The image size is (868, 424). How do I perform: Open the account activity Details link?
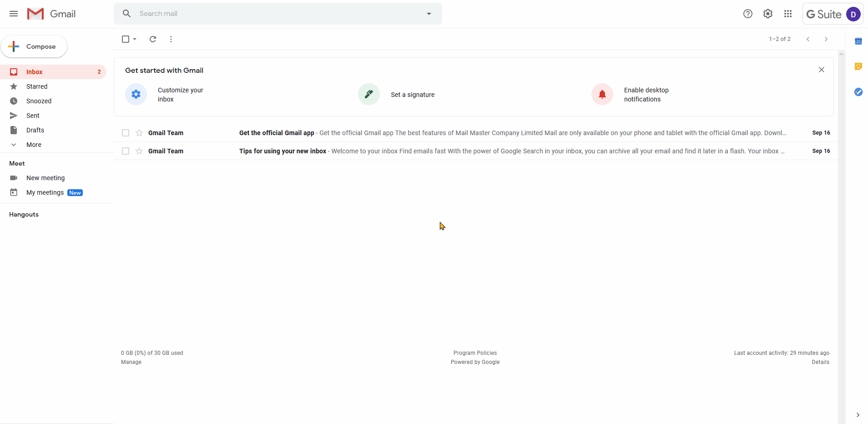click(x=821, y=362)
